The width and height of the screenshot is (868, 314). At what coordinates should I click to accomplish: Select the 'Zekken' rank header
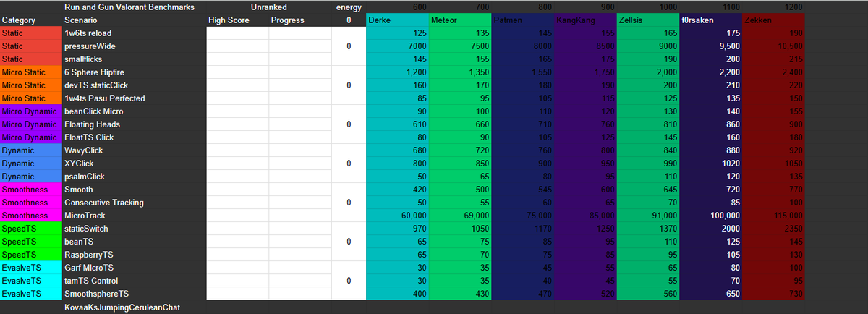click(x=773, y=20)
